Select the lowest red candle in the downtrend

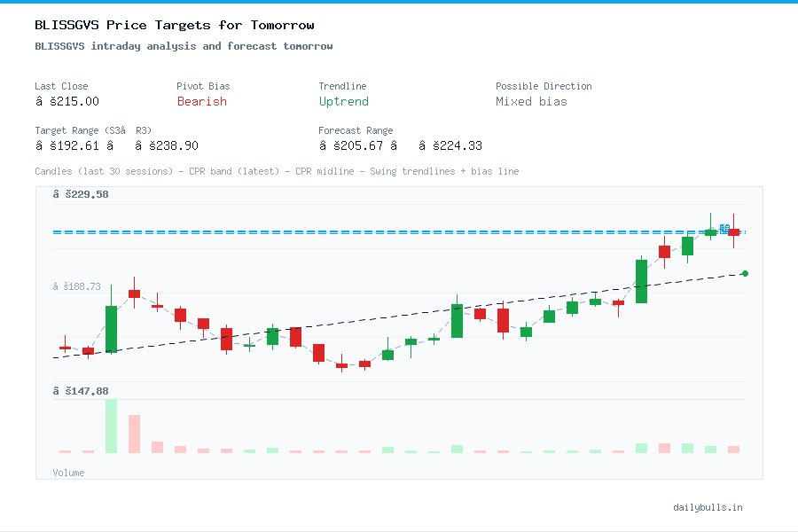coord(341,365)
